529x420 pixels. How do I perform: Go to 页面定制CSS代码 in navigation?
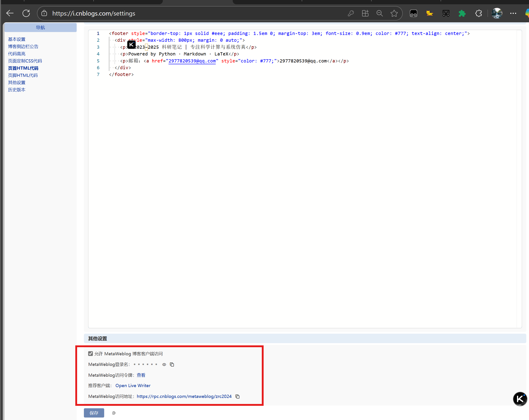[x=25, y=61]
